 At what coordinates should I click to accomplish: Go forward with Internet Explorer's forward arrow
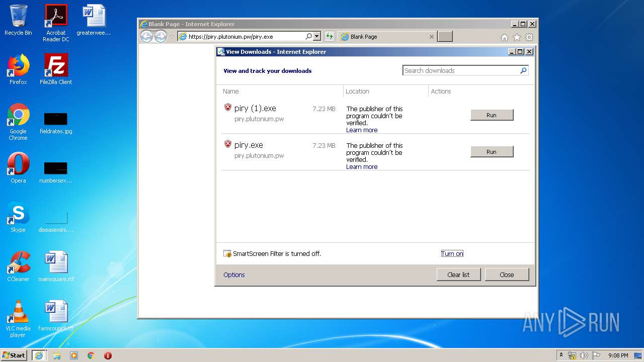click(x=160, y=36)
